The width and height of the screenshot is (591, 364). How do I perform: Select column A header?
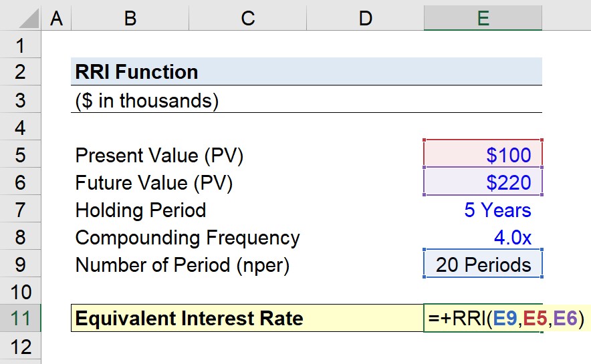coord(56,19)
